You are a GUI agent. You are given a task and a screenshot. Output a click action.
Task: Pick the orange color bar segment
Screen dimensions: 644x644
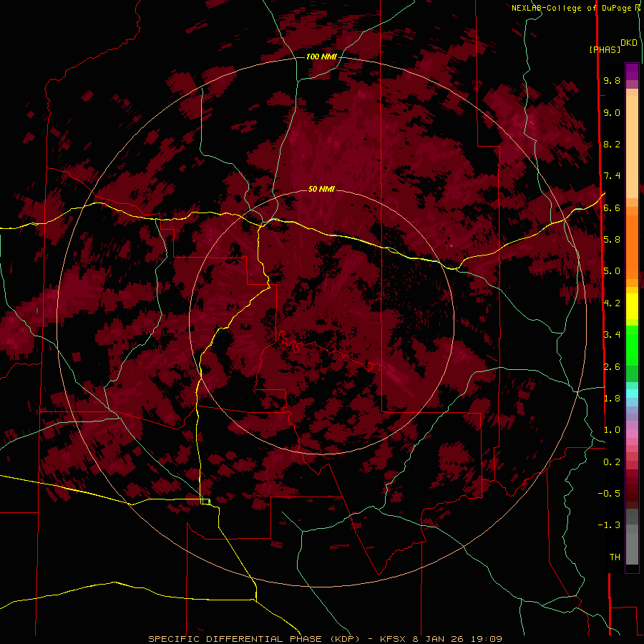632,246
